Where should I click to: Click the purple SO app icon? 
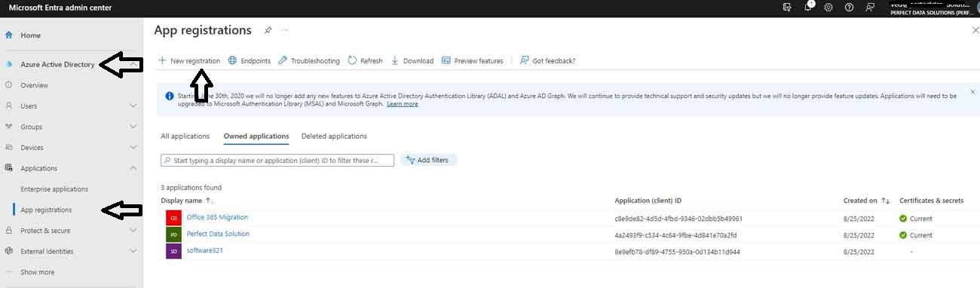tap(173, 251)
